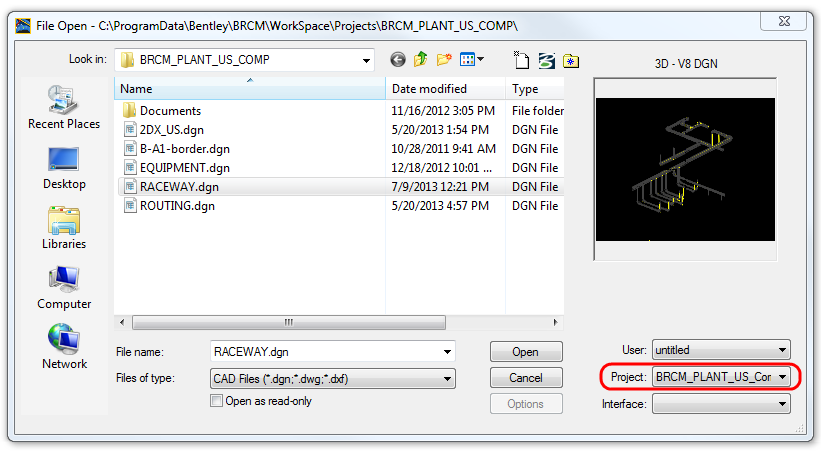This screenshot has width=821, height=454.
Task: Open the Project dropdown BRCM_PLANT_US
Action: click(721, 377)
